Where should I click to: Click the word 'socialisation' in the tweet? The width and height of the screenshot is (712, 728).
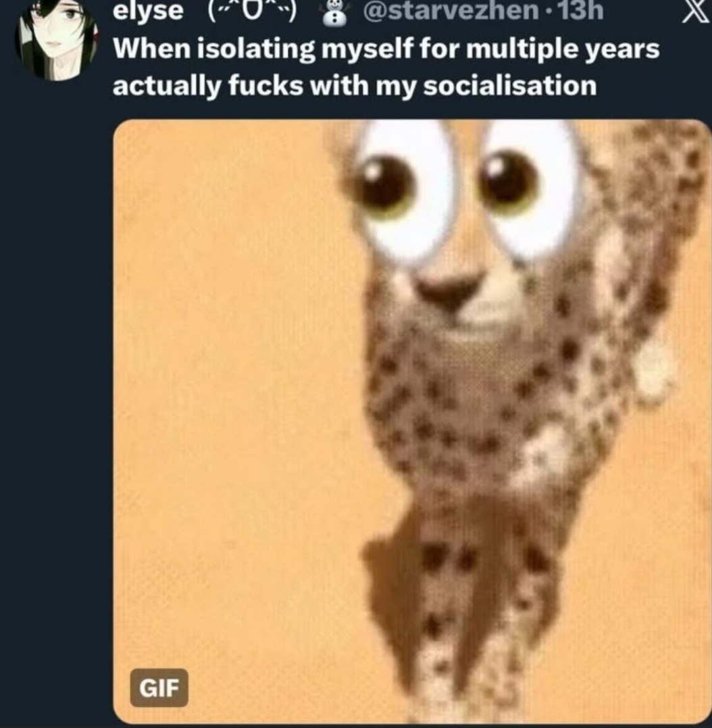point(510,86)
